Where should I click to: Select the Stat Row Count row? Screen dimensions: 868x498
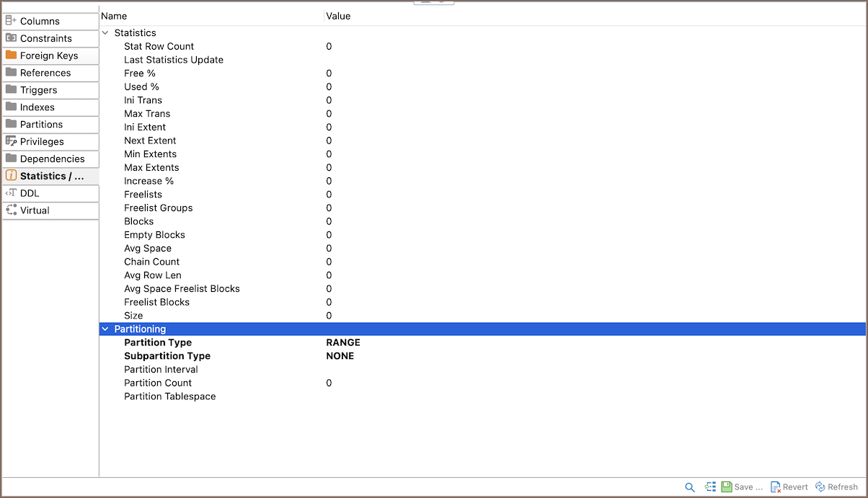click(159, 47)
